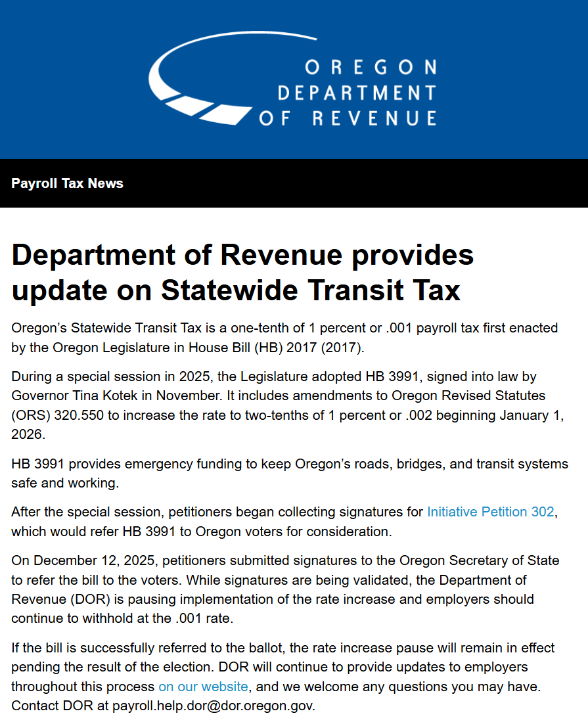Follow the "on our website" link
This screenshot has height=726, width=588.
[x=203, y=687]
